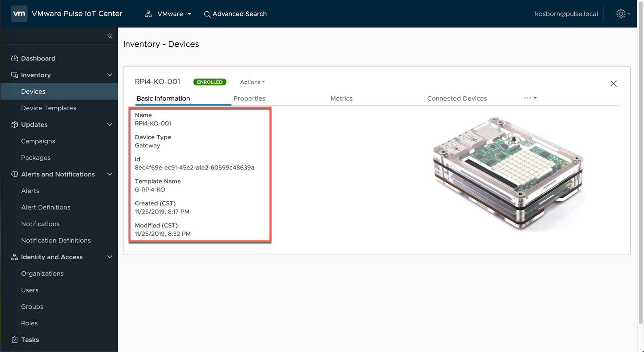The width and height of the screenshot is (644, 352).
Task: Click the Identity and Access icon
Action: coord(15,257)
